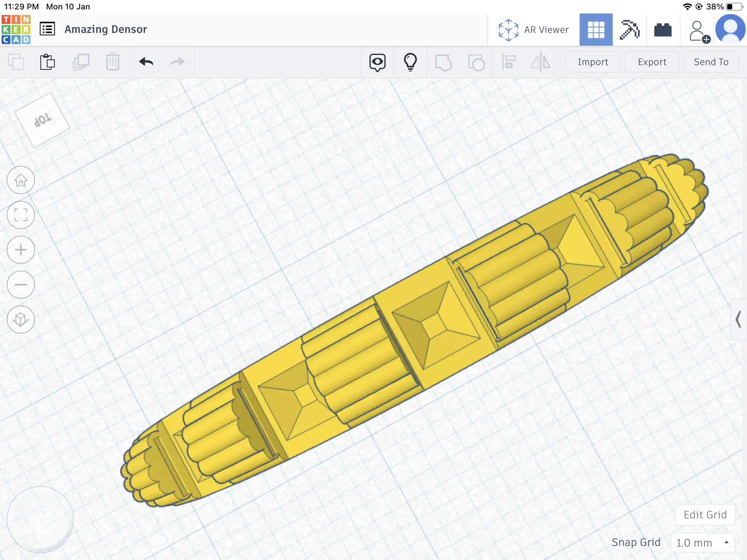Zoom in with the plus button
The width and height of the screenshot is (747, 560).
(21, 250)
